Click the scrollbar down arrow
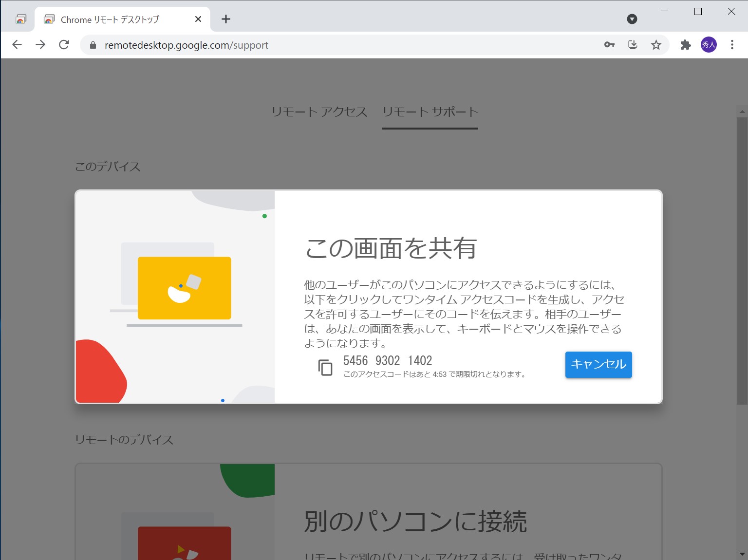The width and height of the screenshot is (748, 560). coord(741,553)
